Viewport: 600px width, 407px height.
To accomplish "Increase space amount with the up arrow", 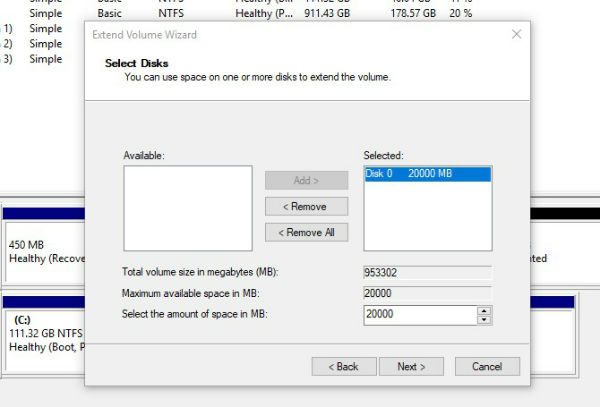I will (485, 310).
